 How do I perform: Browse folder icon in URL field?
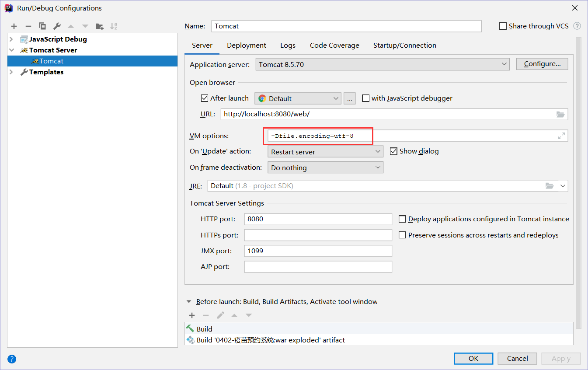[x=560, y=114]
